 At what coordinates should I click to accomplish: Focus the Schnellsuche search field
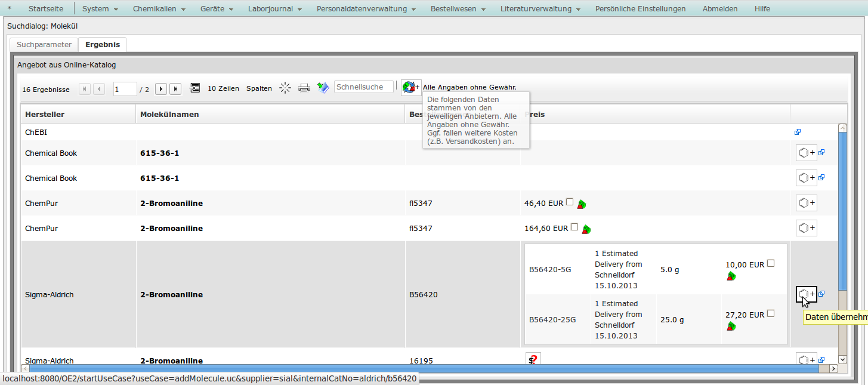click(364, 87)
